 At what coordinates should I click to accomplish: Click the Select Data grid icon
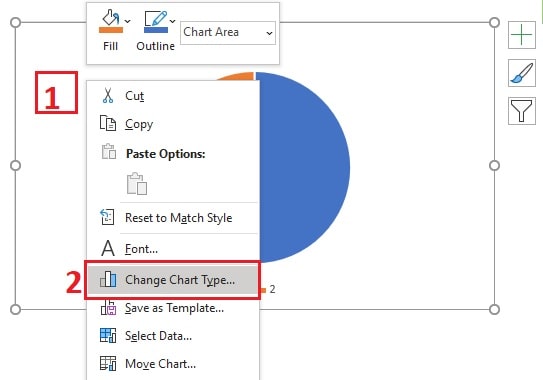click(108, 335)
